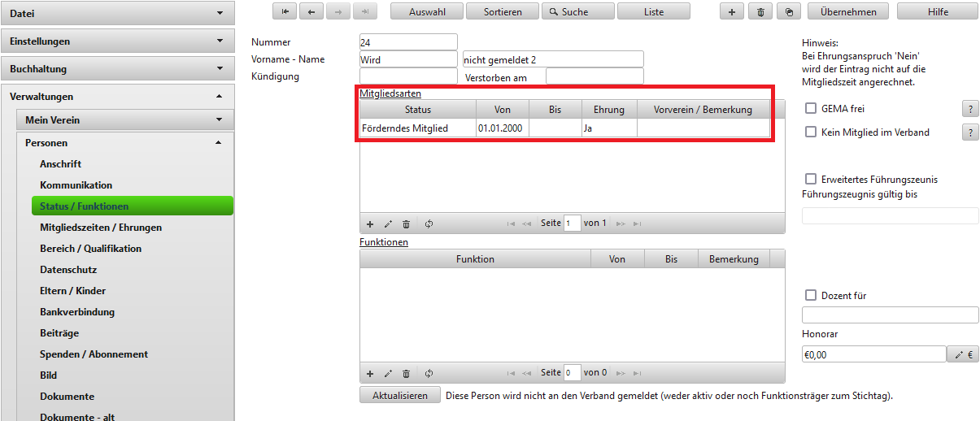Screen dimensions: 980x421
Task: Expand the Buchhaltung section
Action: click(x=117, y=69)
